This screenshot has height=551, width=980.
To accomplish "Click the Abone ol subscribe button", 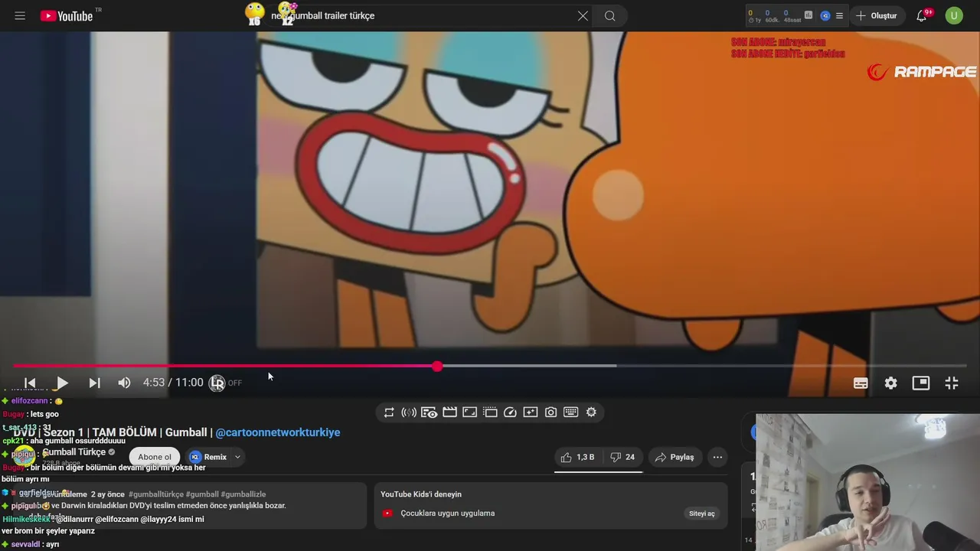I will (155, 457).
